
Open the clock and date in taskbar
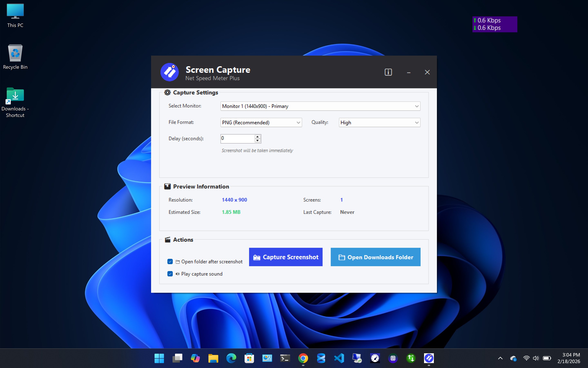[x=569, y=358]
